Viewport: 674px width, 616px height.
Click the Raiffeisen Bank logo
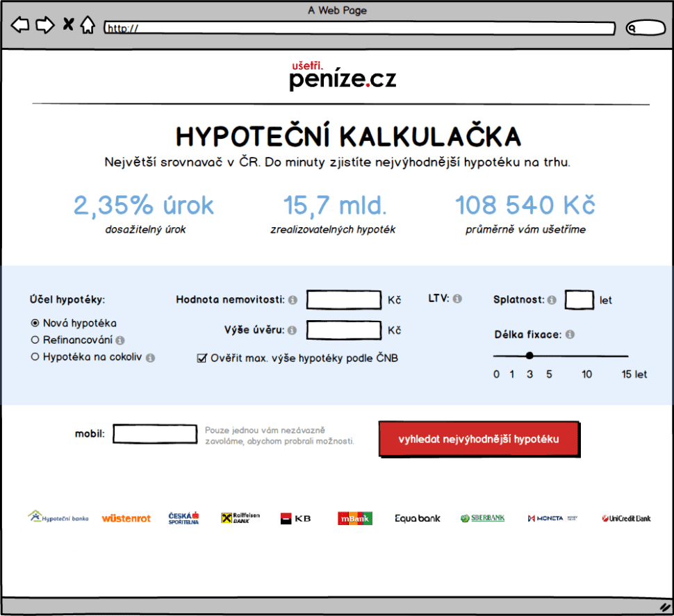pos(240,517)
